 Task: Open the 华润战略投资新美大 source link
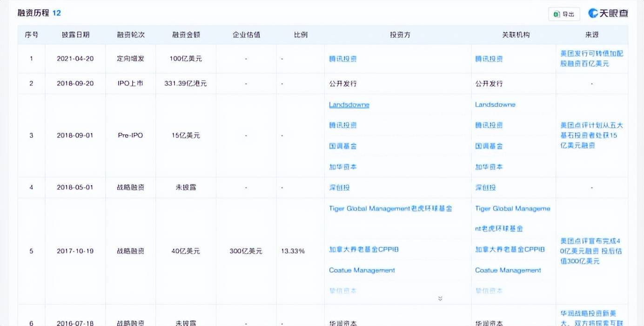pyautogui.click(x=591, y=318)
